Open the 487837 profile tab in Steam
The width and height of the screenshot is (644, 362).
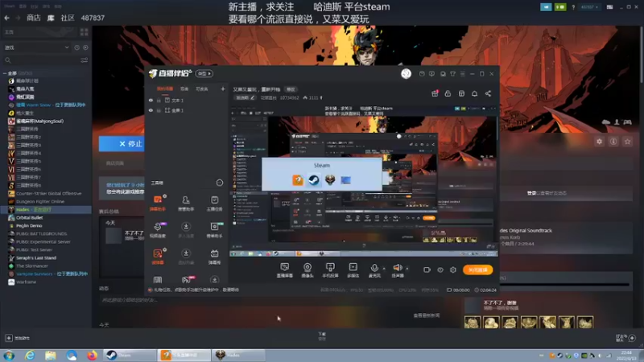pos(93,18)
